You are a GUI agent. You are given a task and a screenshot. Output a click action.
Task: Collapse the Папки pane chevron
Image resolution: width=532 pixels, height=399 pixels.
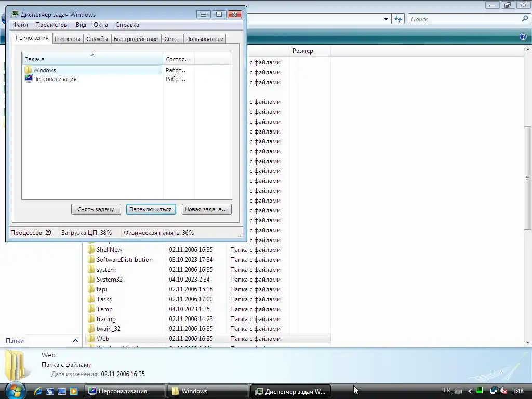point(75,340)
